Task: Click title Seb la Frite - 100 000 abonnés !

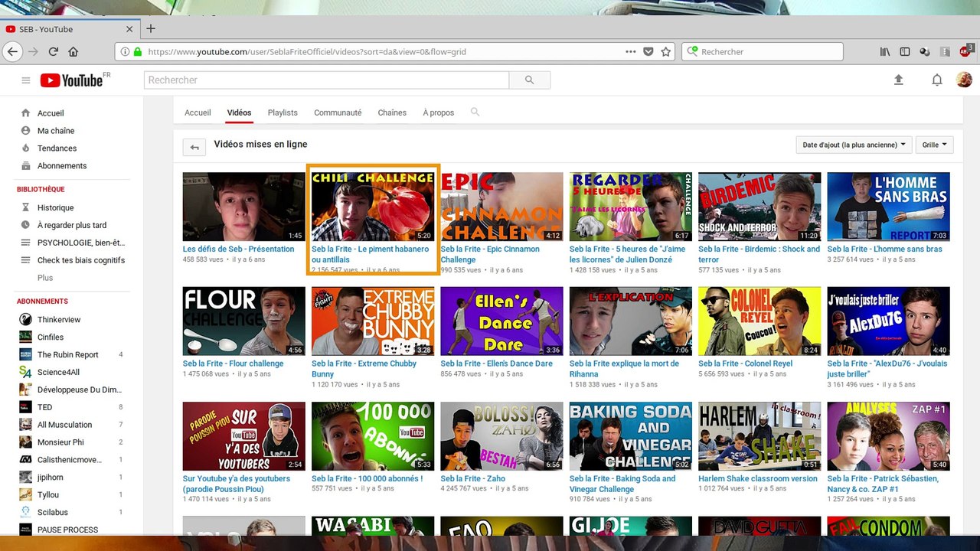Action: (367, 479)
